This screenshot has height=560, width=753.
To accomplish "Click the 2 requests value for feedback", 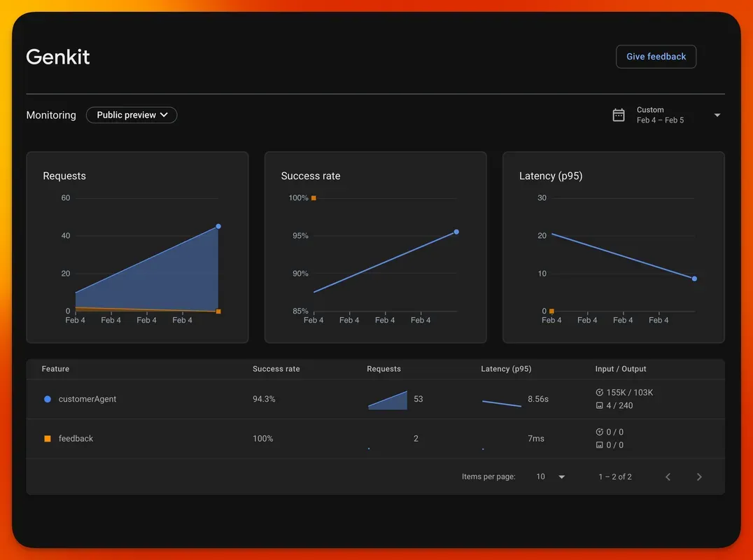I will pyautogui.click(x=416, y=438).
